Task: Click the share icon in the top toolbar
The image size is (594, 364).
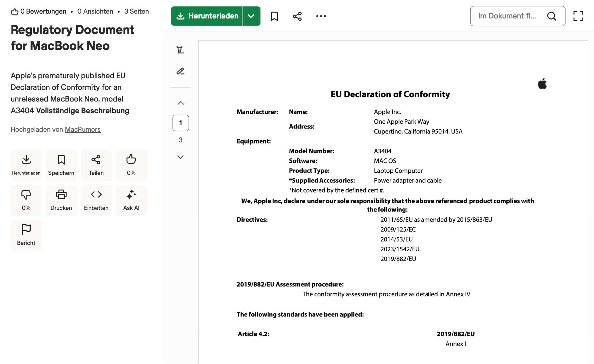Action: point(297,16)
